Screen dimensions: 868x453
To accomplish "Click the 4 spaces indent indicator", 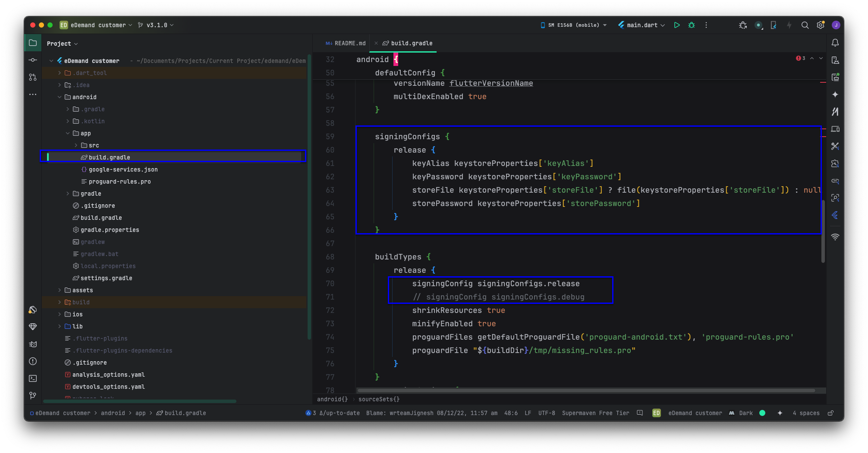I will point(806,413).
